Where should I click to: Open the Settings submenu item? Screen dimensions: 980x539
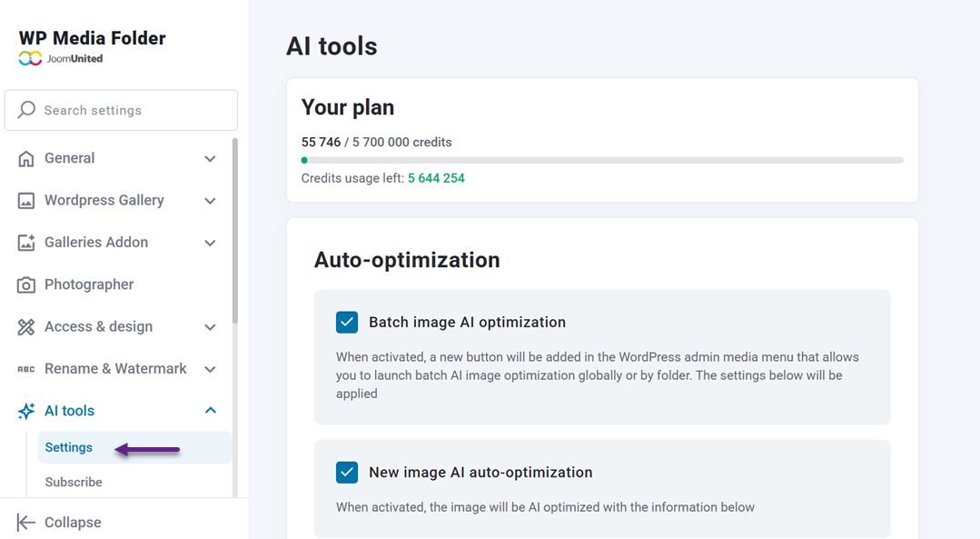[x=68, y=447]
